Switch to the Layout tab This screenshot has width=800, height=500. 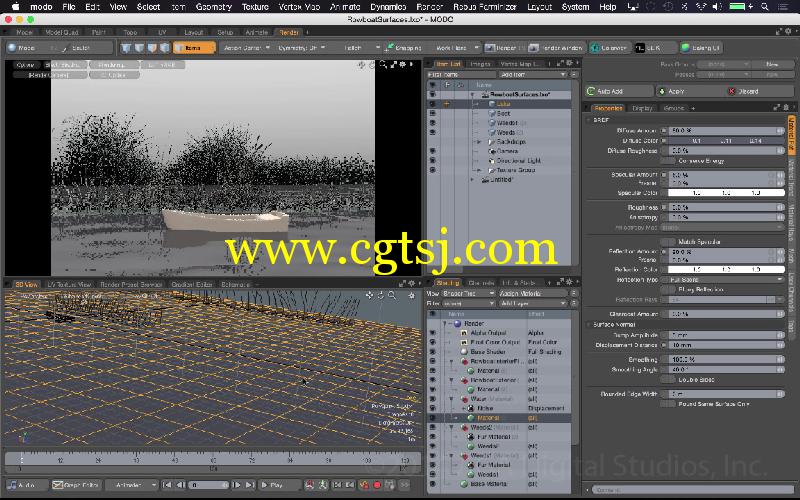tap(193, 32)
